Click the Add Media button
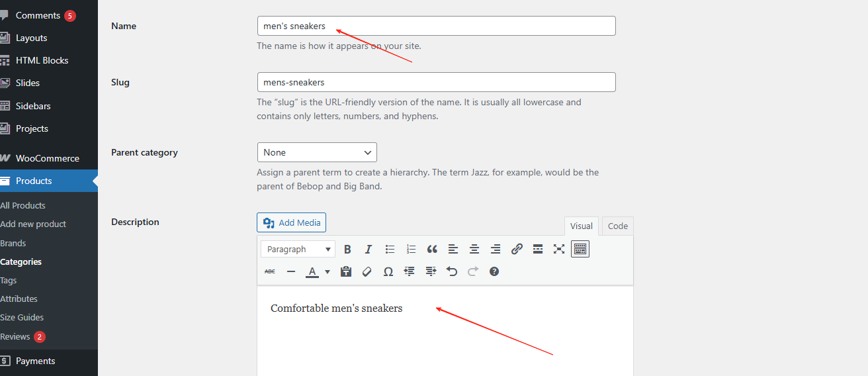 click(291, 222)
